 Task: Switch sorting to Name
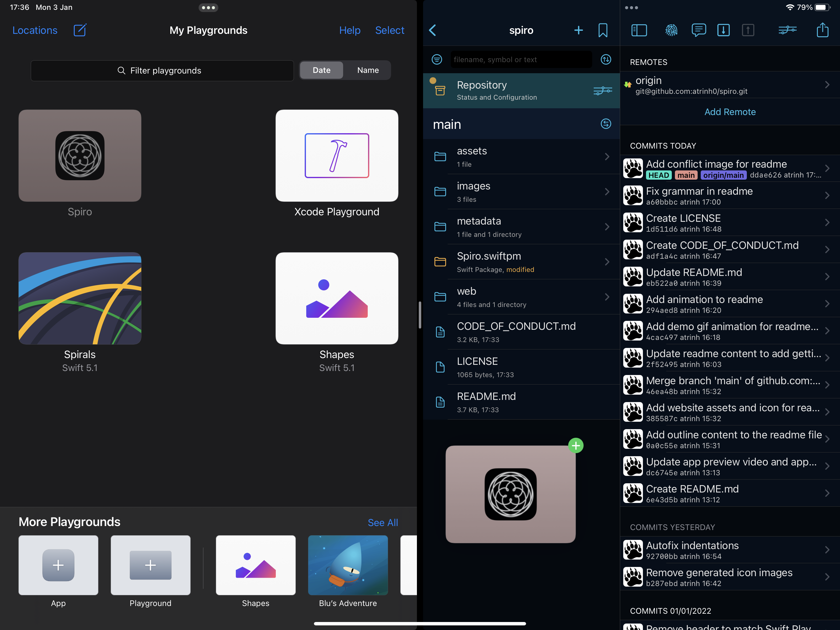click(368, 70)
